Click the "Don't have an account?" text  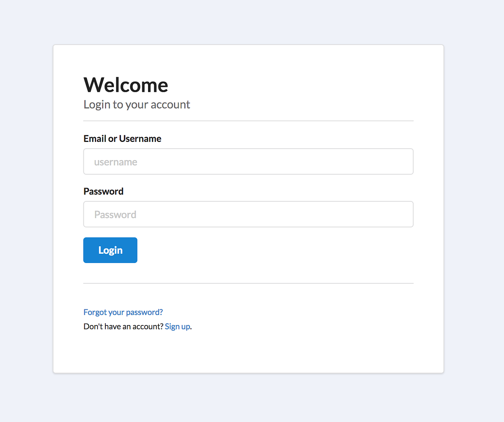click(123, 326)
